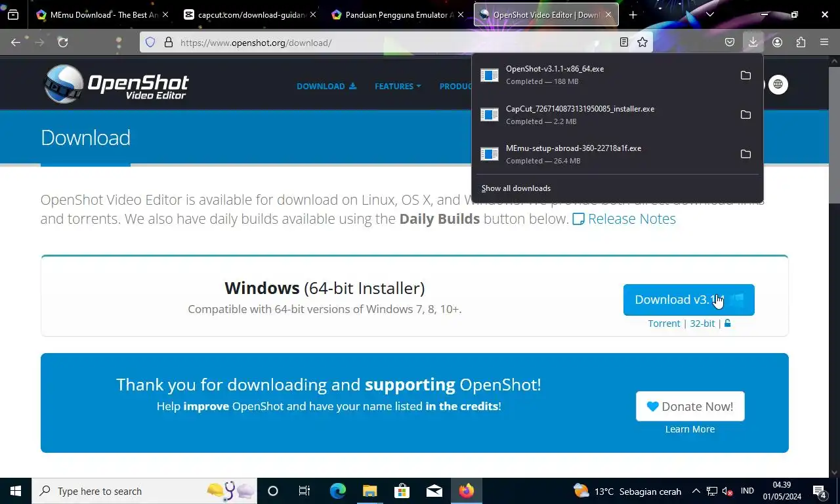Image resolution: width=840 pixels, height=504 pixels.
Task: Click the site padlock icon
Action: coord(169,42)
